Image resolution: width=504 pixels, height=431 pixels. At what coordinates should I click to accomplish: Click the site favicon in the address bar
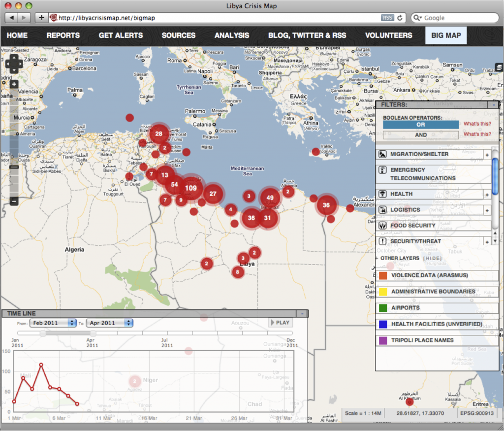tap(53, 18)
